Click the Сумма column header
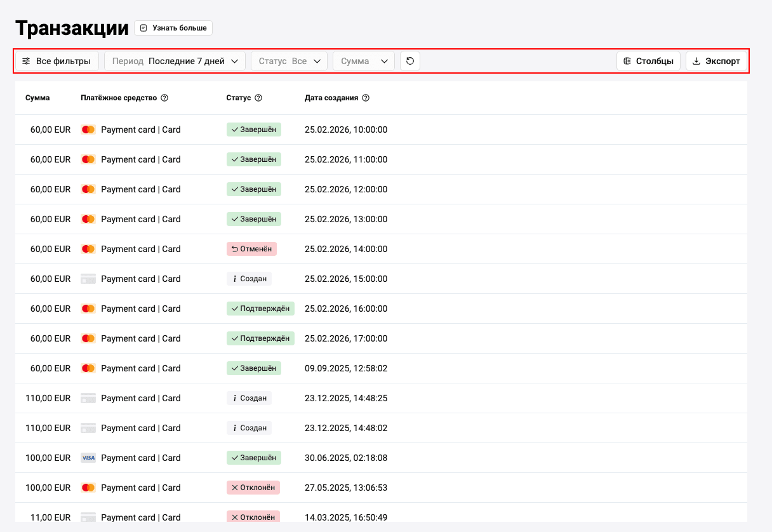This screenshot has width=772, height=532. (x=37, y=98)
